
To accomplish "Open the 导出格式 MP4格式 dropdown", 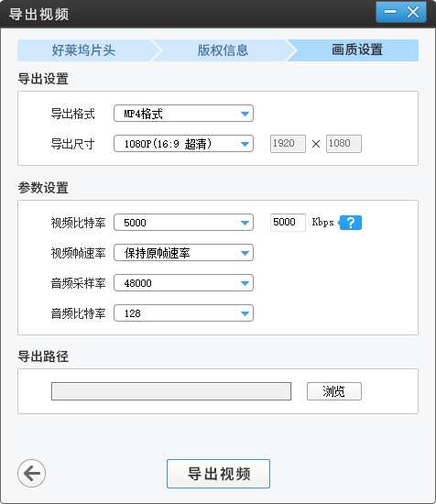I will coord(183,114).
